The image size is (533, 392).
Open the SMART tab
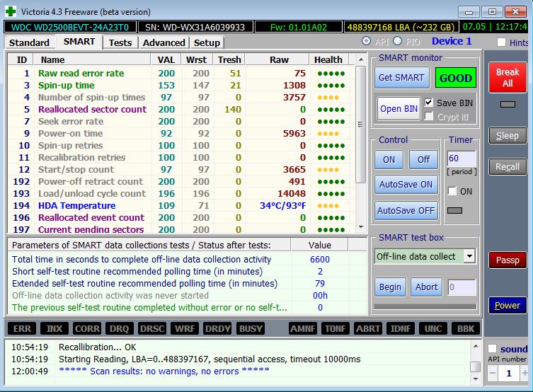[79, 42]
